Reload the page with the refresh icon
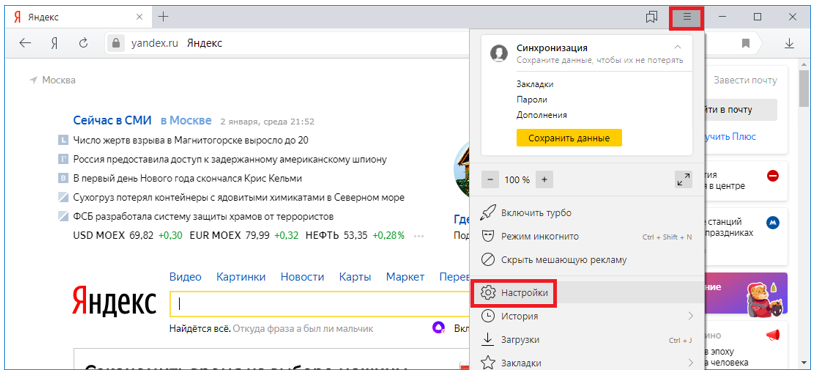 pyautogui.click(x=83, y=43)
